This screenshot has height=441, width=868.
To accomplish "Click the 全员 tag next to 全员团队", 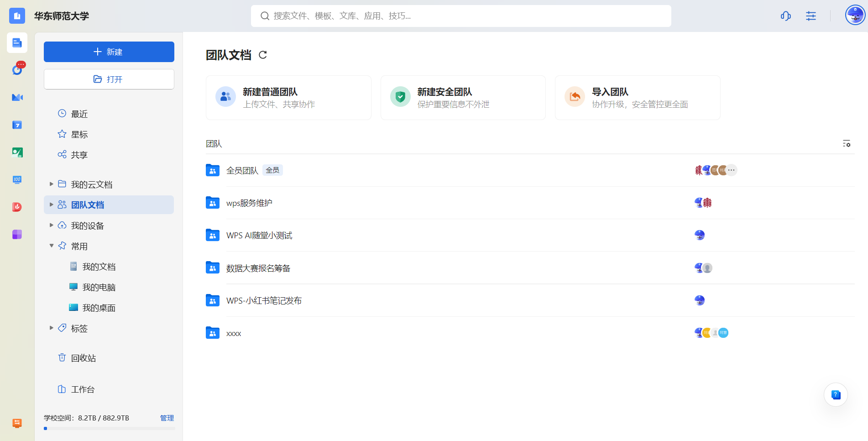I will pyautogui.click(x=272, y=170).
